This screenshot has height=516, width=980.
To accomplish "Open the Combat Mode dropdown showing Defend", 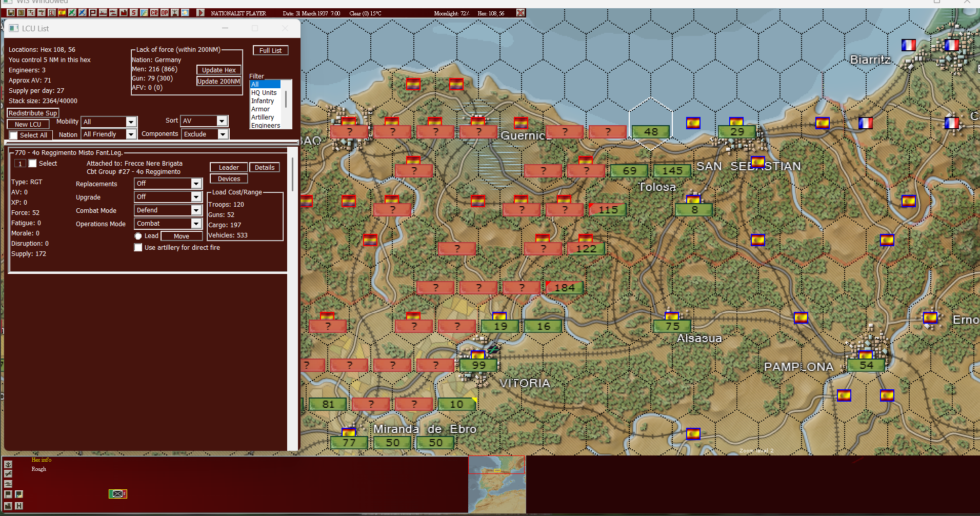I will pyautogui.click(x=168, y=210).
